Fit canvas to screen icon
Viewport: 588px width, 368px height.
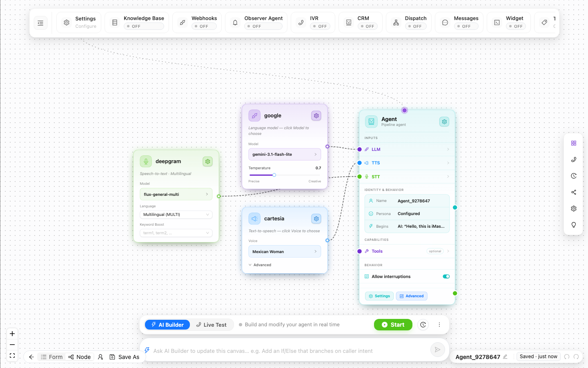12,356
